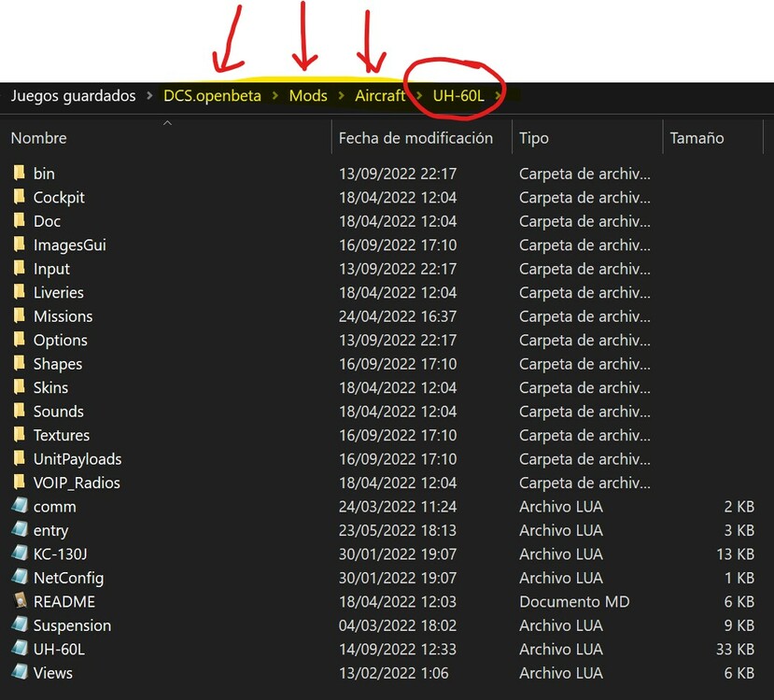
Task: Select the Views LUA file icon
Action: tap(20, 672)
